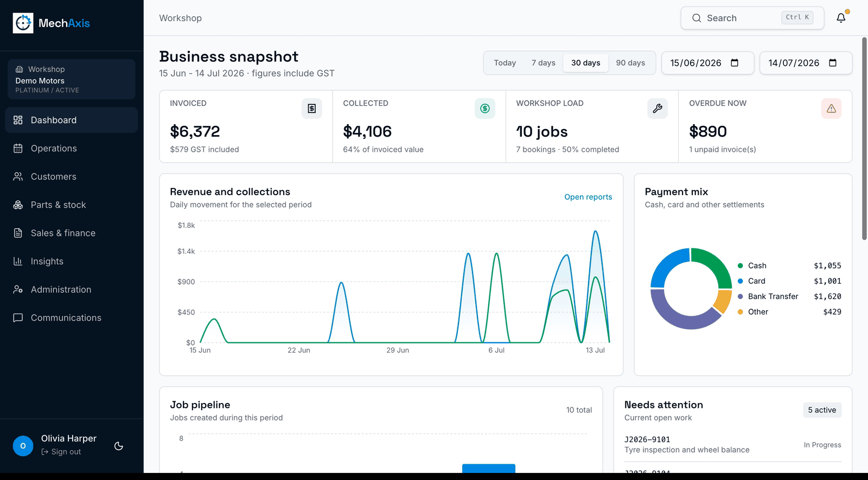Open the Insights section
Viewport: 868px width, 480px height.
[x=72, y=261]
